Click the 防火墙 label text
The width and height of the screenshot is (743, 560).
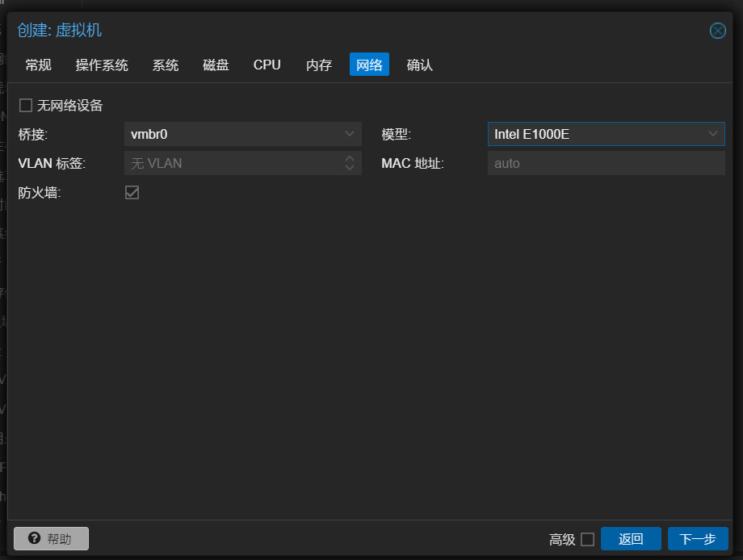(x=40, y=193)
